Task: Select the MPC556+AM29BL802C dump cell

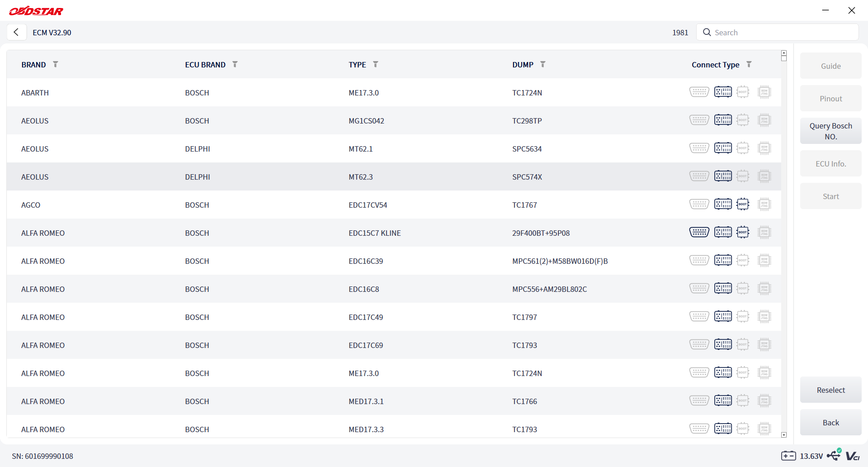Action: [x=549, y=289]
